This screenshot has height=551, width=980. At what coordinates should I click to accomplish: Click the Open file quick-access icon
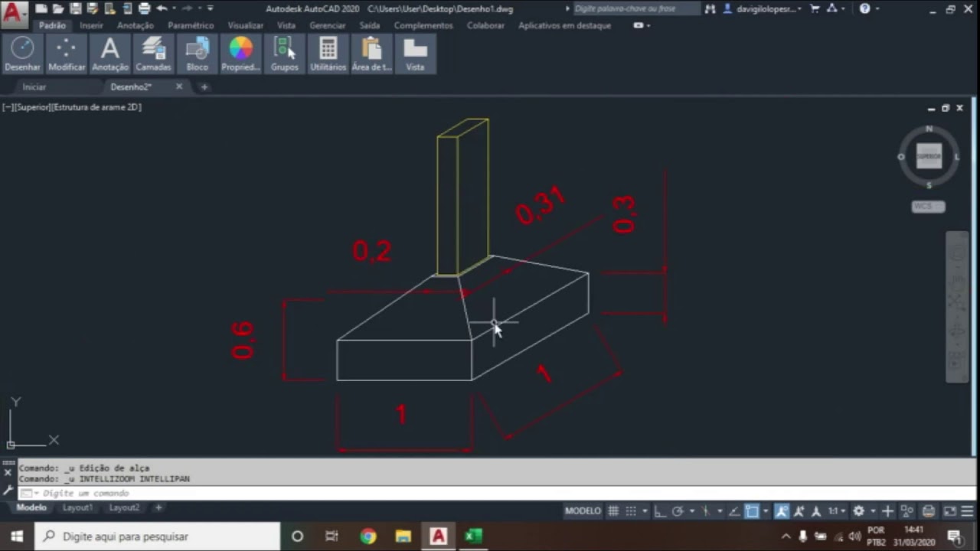pos(58,9)
